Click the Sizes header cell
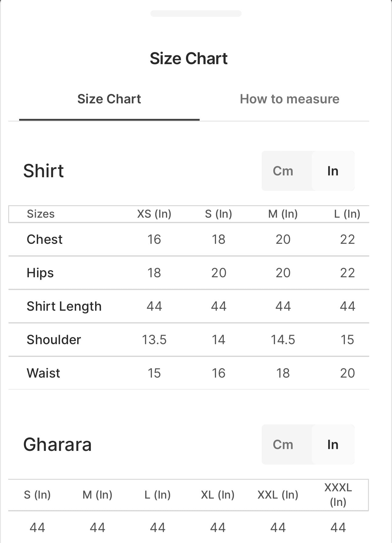Screen dimensions: 392x543 41,214
